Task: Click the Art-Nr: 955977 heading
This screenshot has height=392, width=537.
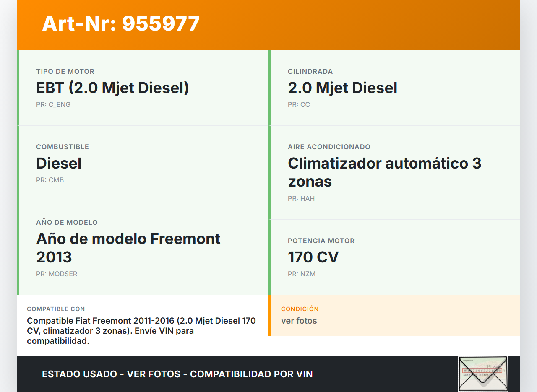Action: coord(121,23)
